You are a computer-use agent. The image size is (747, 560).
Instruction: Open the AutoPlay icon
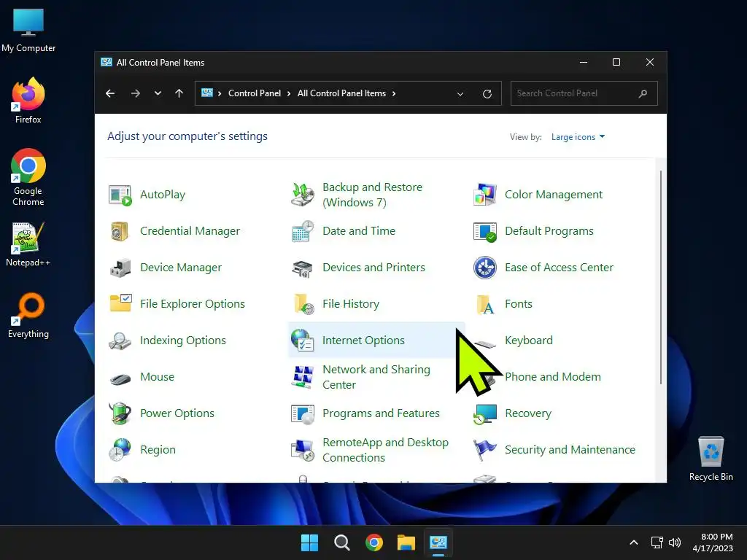click(120, 195)
